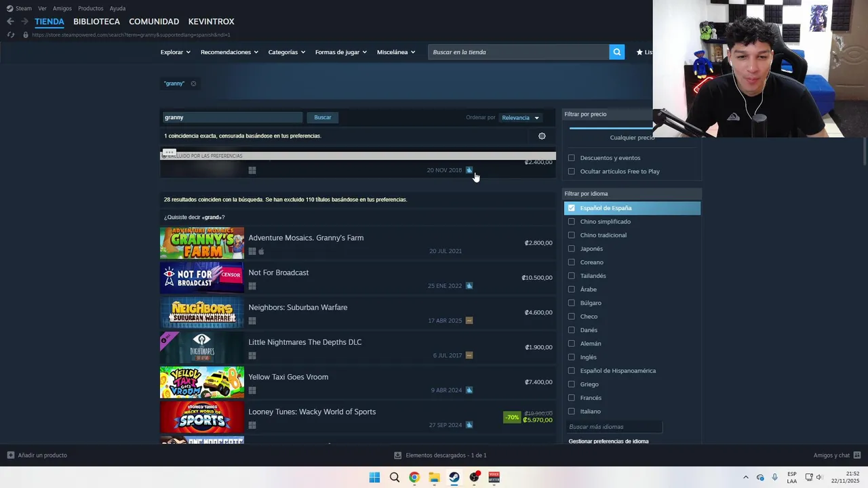The height and width of the screenshot is (488, 868).
Task: Open the friends and chat icon
Action: coord(857,455)
